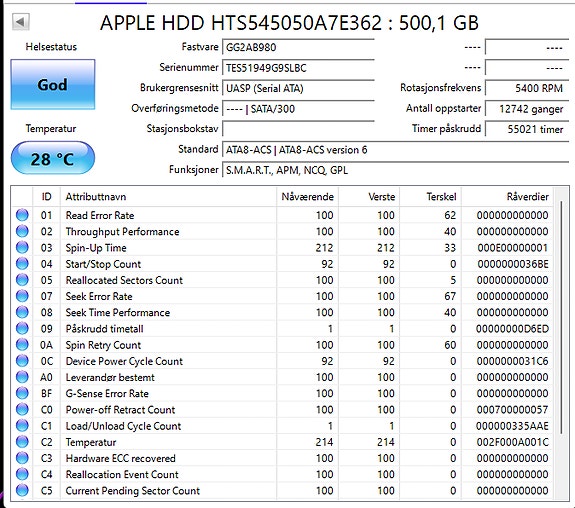Click status dot for Load/Unload Cycle Count
Screen dimensions: 575x508
(x=22, y=425)
